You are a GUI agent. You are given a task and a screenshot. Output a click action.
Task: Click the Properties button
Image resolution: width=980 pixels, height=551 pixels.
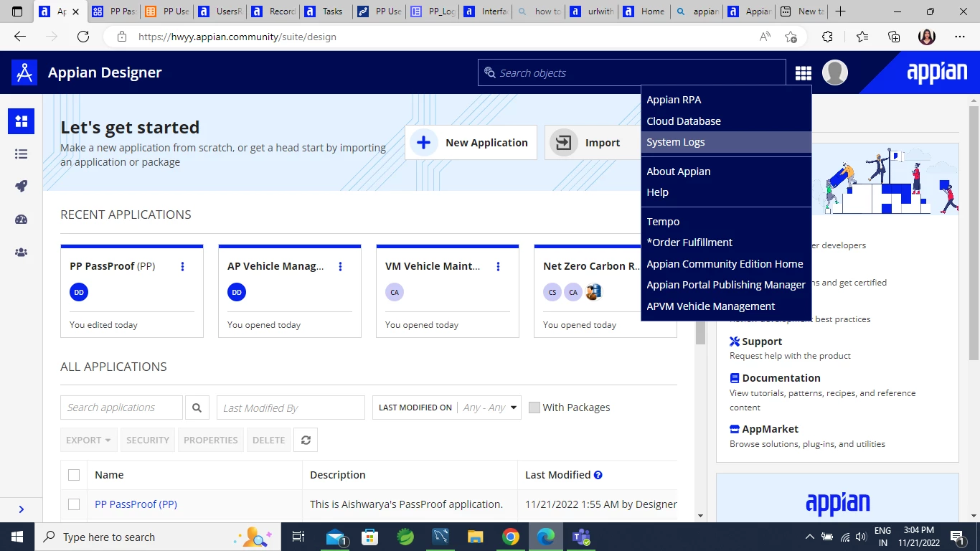tap(210, 440)
